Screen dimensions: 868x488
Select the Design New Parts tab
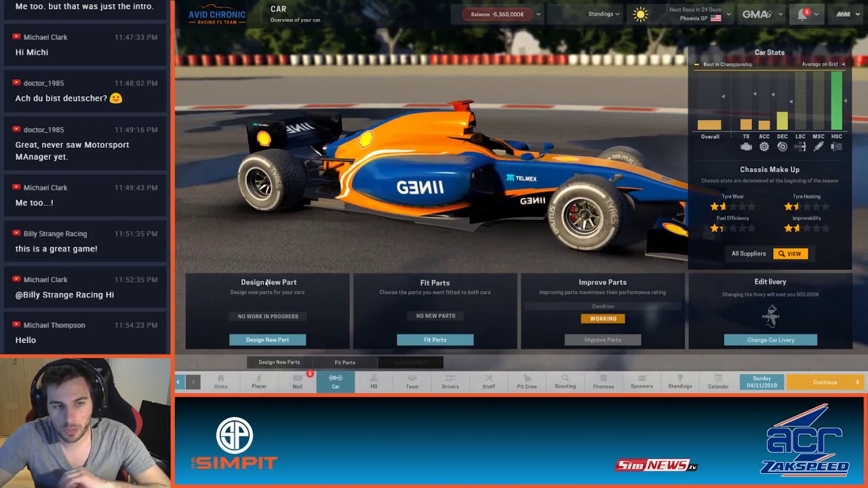[279, 363]
